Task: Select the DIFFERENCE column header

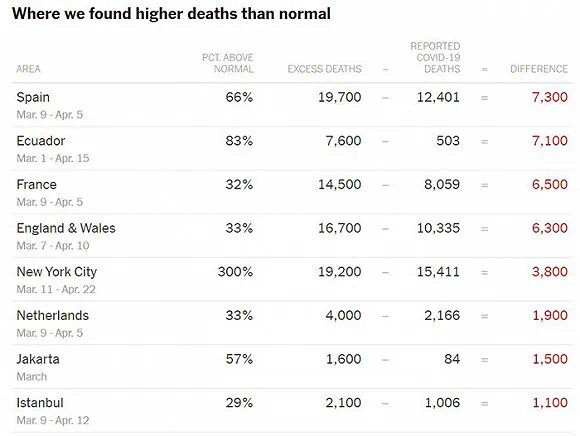Action: (x=539, y=69)
